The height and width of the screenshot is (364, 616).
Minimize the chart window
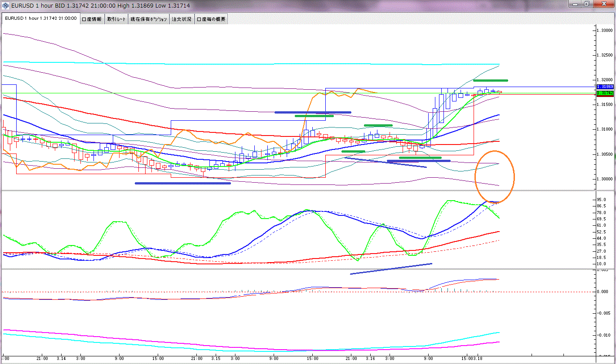[x=576, y=4]
